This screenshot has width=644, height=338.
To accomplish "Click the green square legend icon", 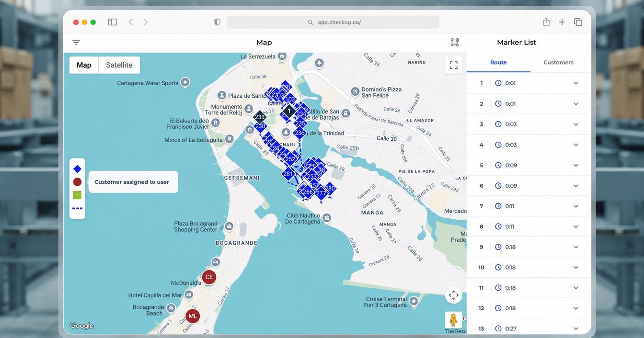I will [77, 195].
